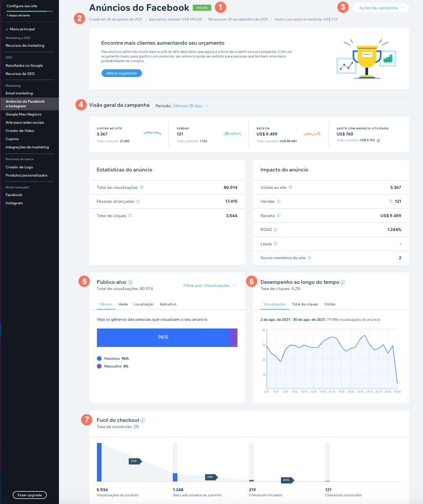Open Resultados no Google in sidebar

coord(24,66)
